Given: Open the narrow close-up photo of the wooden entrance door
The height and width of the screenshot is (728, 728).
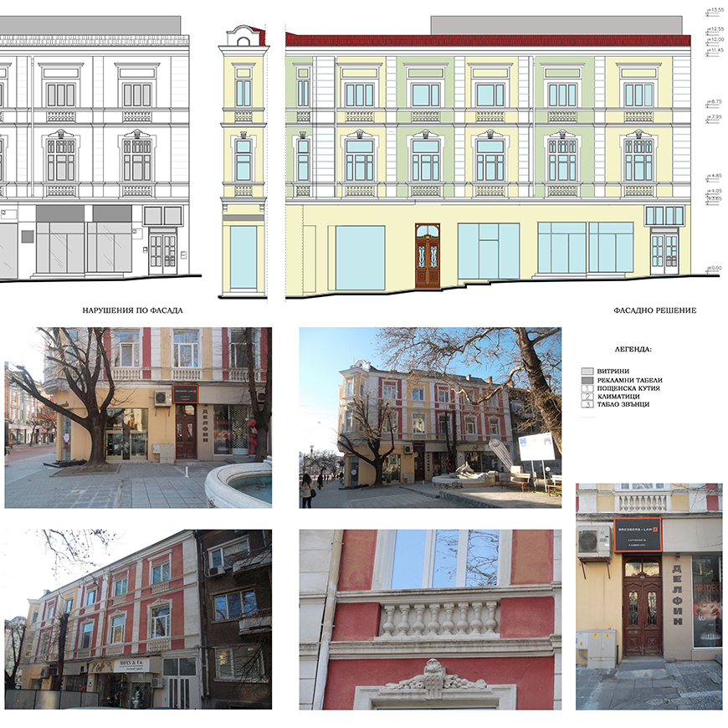Looking at the screenshot, I should tap(649, 597).
